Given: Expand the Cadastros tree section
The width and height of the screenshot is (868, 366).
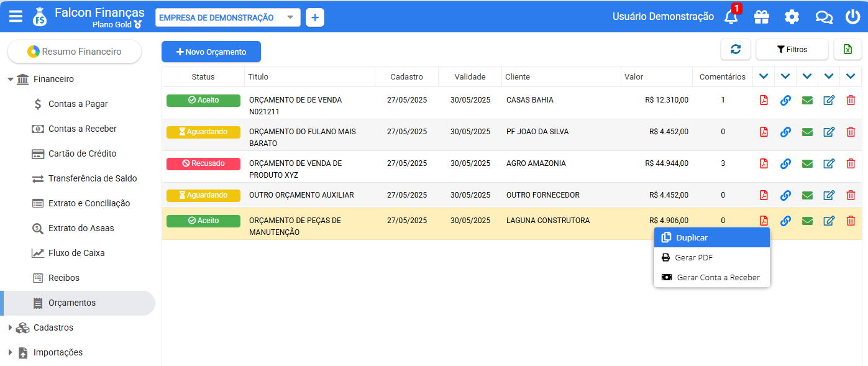Looking at the screenshot, I should click(10, 327).
